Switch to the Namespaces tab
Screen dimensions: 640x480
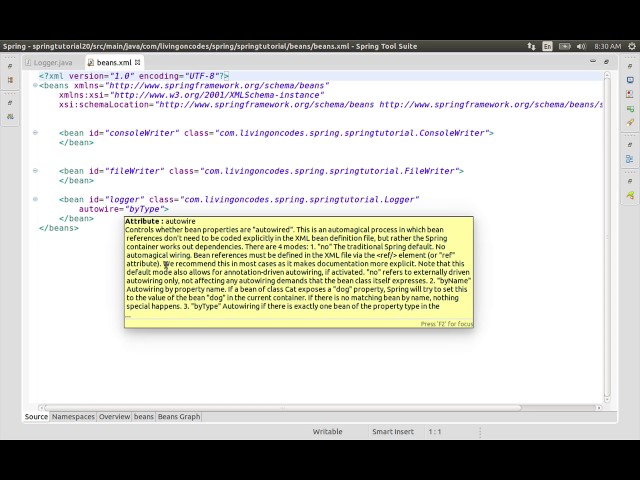point(73,417)
